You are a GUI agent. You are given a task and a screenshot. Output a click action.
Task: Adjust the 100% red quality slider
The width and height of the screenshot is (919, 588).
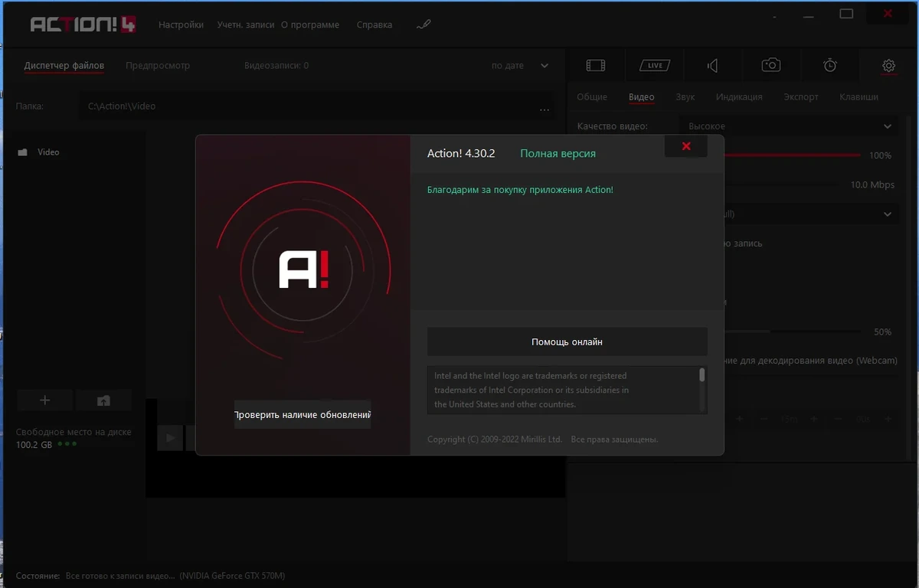point(793,155)
